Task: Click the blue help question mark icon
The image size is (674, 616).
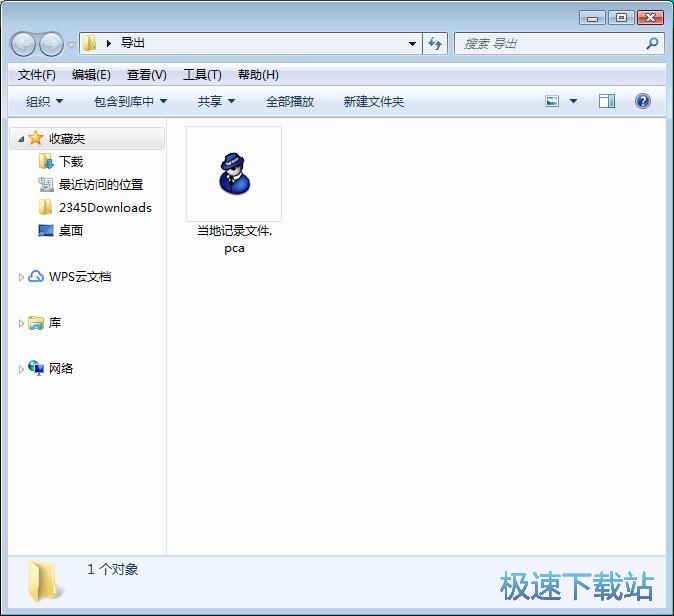Action: (642, 101)
